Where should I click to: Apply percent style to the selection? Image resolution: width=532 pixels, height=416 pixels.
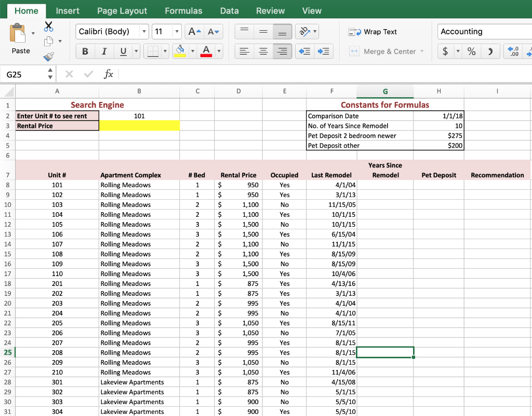(471, 52)
